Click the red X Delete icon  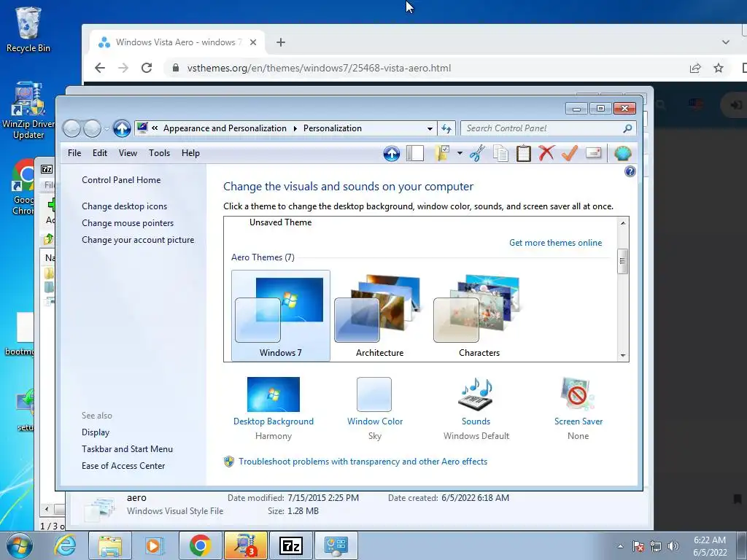546,153
